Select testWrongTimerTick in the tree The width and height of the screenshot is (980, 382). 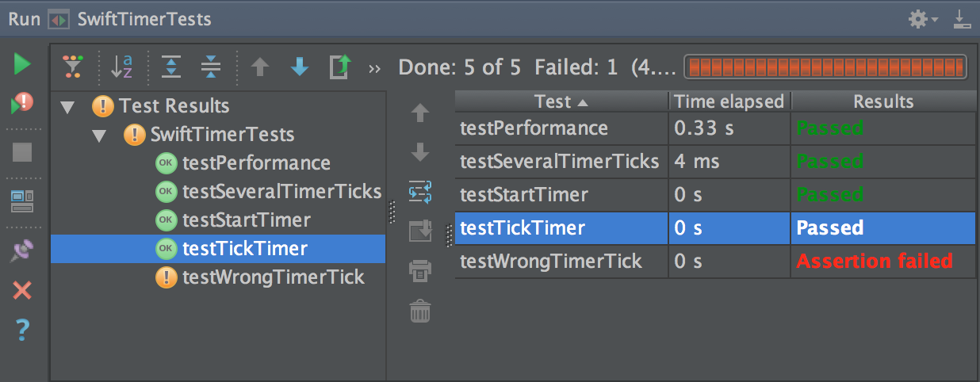point(273,277)
